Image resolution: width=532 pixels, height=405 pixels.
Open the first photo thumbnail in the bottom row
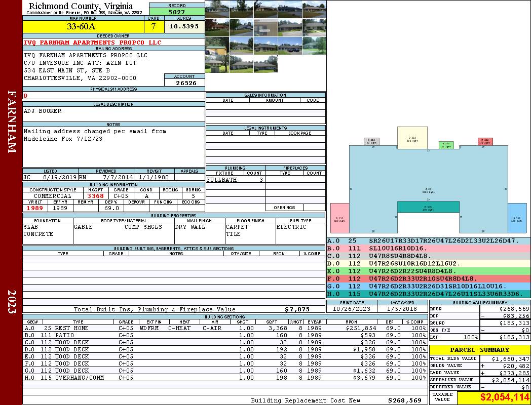pyautogui.click(x=217, y=64)
